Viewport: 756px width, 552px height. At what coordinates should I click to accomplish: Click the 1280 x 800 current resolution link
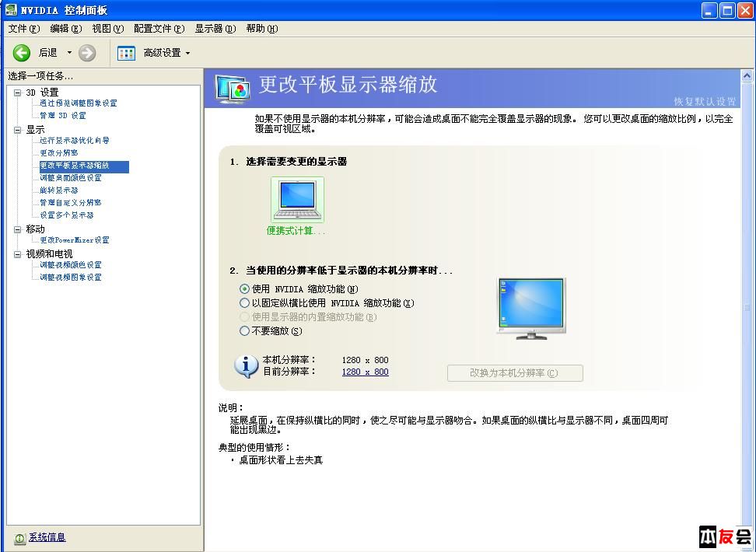(x=365, y=372)
